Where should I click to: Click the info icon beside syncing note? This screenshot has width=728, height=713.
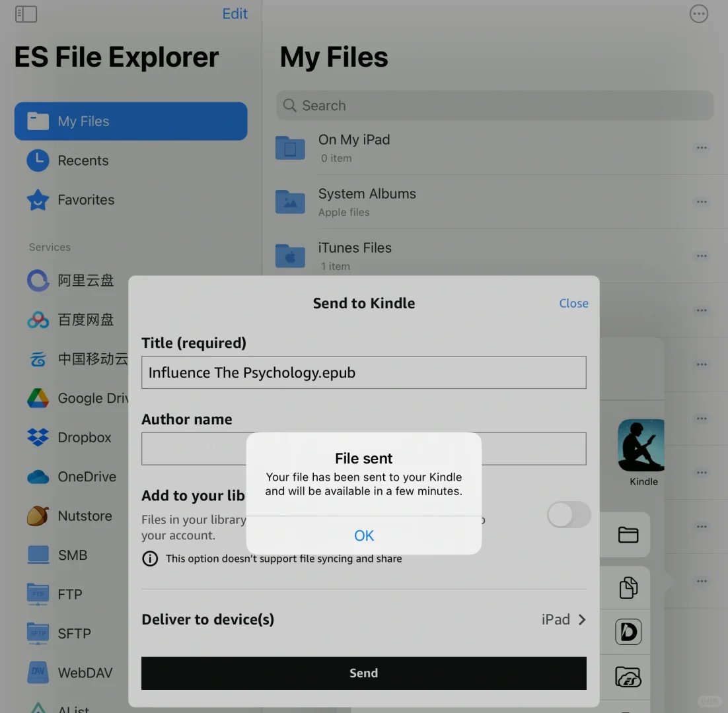tap(150, 559)
